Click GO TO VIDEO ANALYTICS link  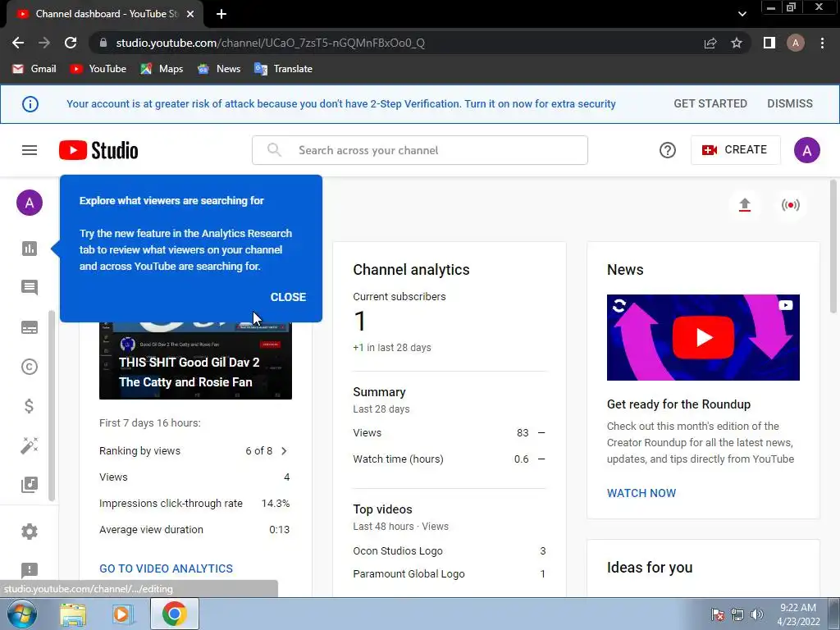pos(166,568)
